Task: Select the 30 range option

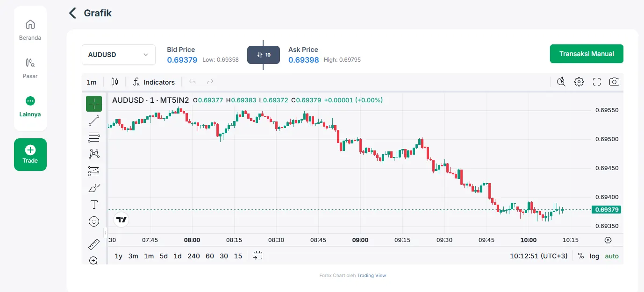Action: pyautogui.click(x=224, y=256)
